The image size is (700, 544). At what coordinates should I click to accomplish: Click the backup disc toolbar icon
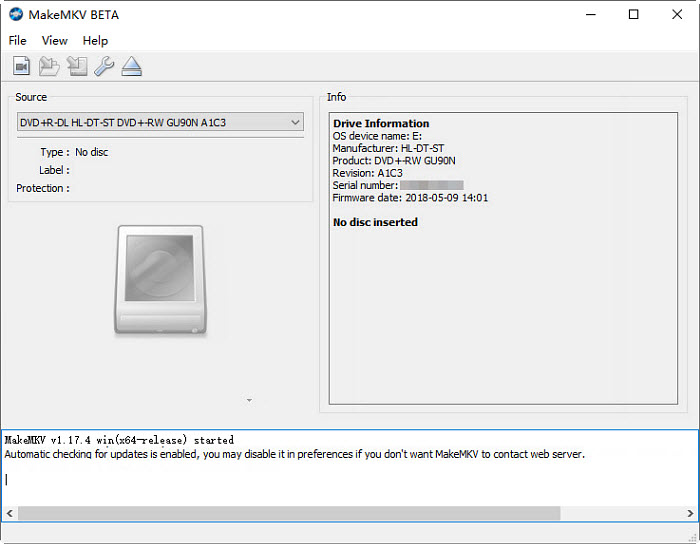pos(77,66)
